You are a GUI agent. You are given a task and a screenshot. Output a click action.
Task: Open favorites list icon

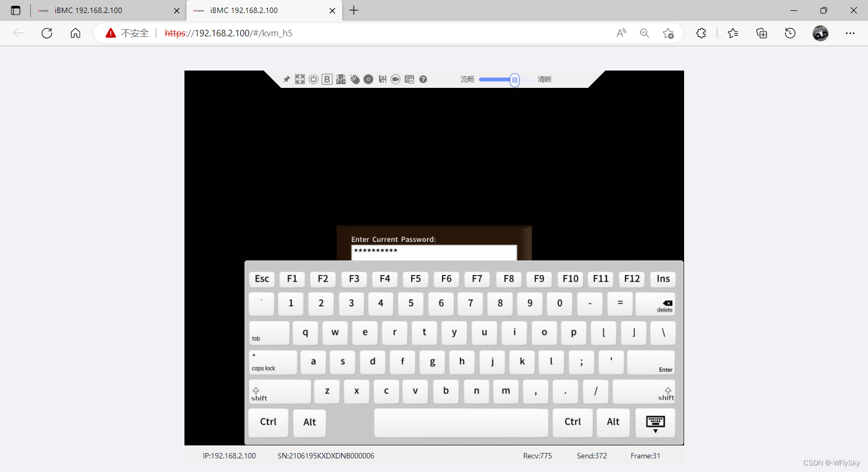[733, 33]
